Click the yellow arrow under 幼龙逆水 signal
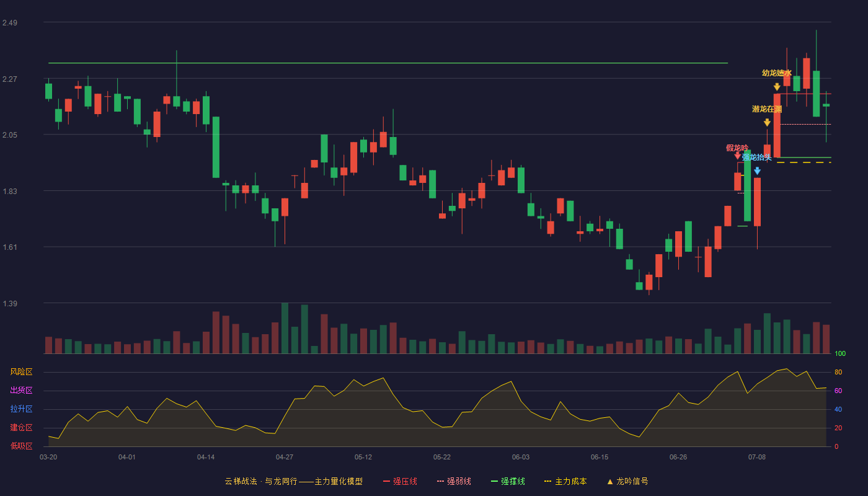 (777, 87)
